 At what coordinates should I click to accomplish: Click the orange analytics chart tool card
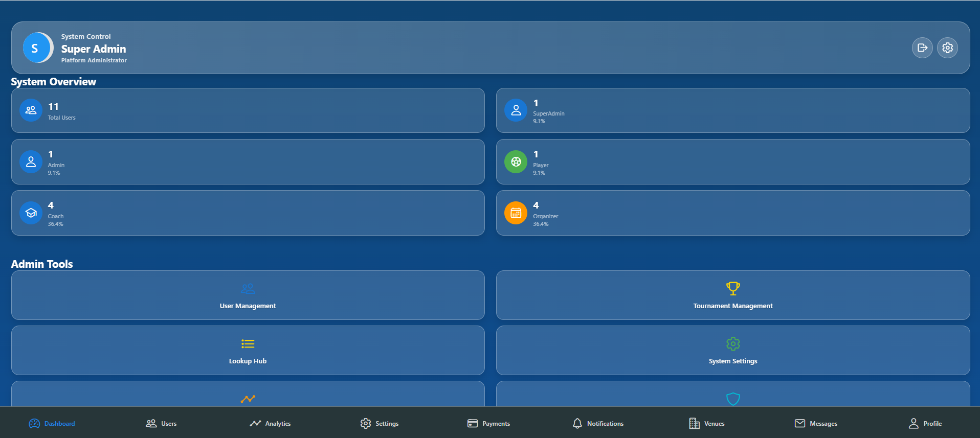(248, 396)
